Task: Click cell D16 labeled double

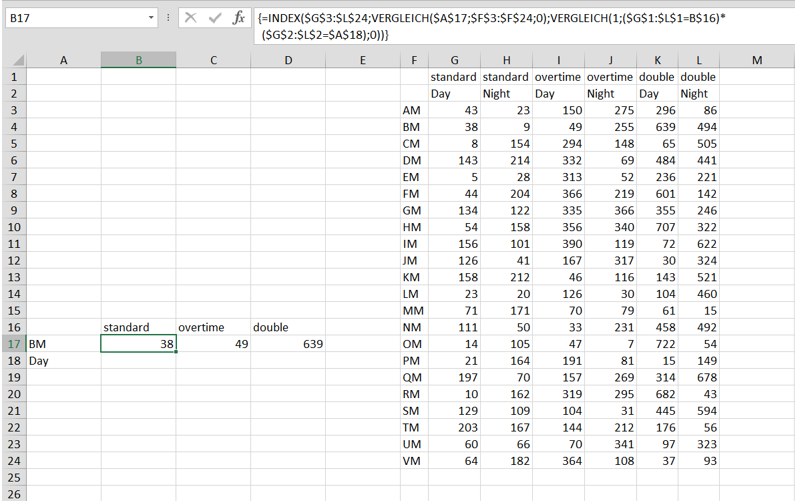Action: (288, 327)
